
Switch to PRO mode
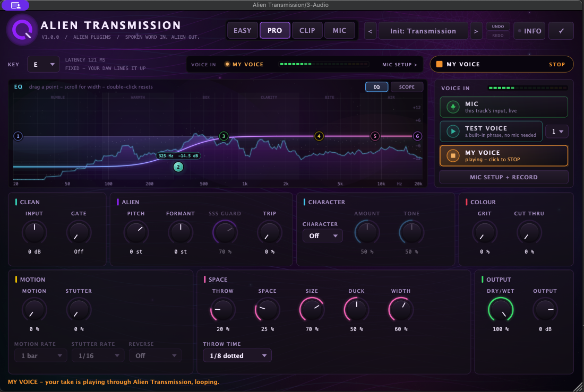[x=275, y=31]
